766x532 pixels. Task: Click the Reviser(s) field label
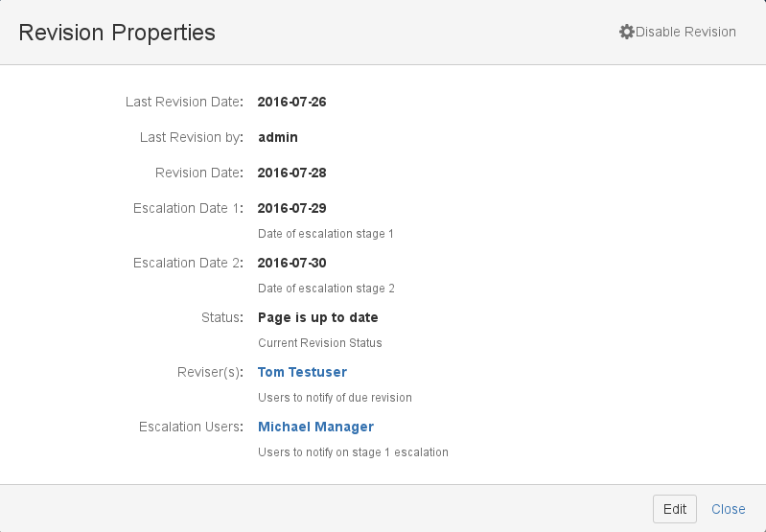coord(210,372)
